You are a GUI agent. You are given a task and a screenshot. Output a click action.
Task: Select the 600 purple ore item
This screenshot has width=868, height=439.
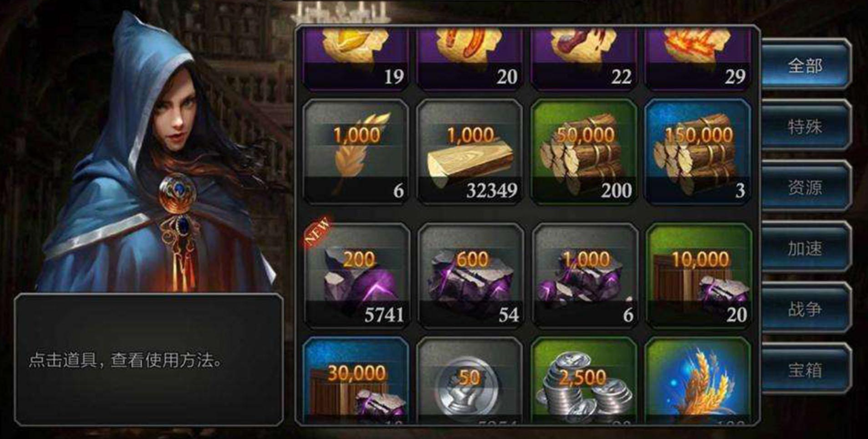pyautogui.click(x=471, y=276)
